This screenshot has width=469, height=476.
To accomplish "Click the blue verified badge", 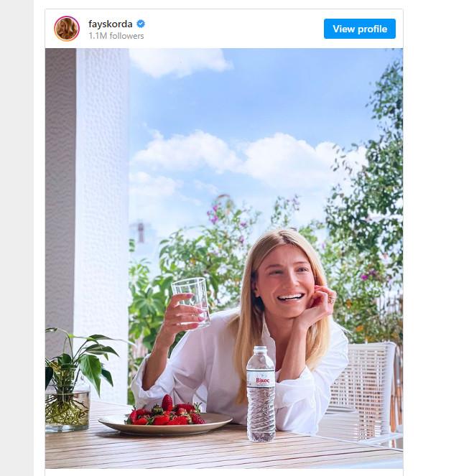I will 141,24.
